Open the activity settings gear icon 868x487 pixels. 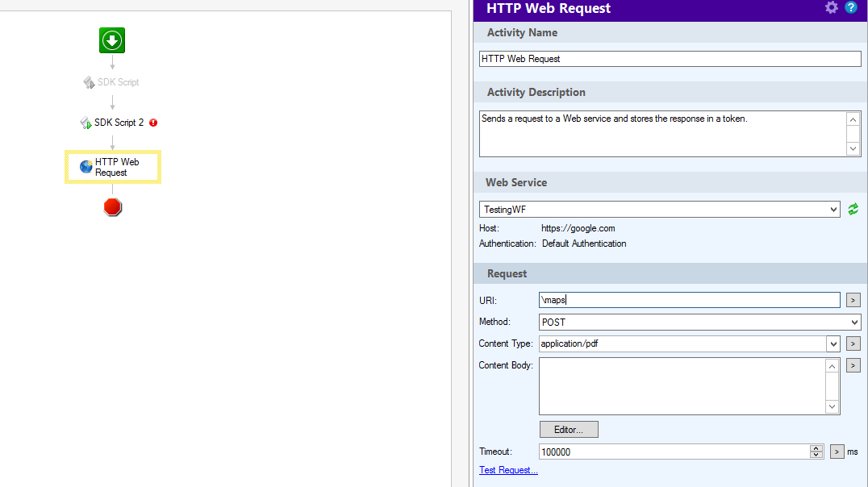[832, 8]
